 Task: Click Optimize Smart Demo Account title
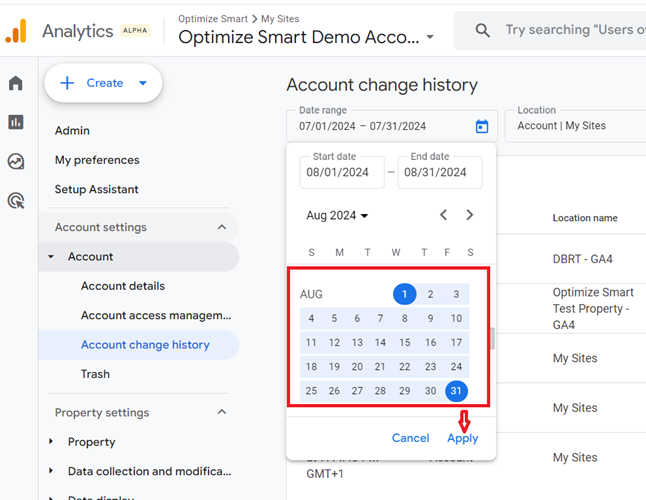[x=299, y=37]
